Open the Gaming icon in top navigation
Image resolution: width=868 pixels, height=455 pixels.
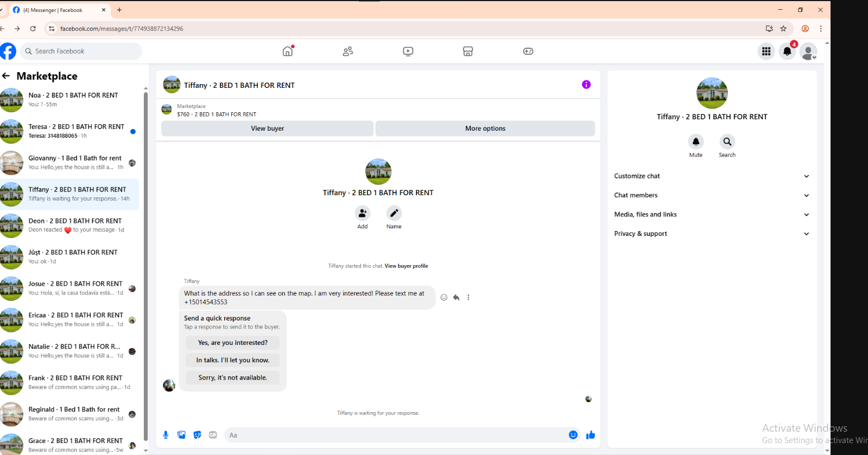tap(528, 51)
